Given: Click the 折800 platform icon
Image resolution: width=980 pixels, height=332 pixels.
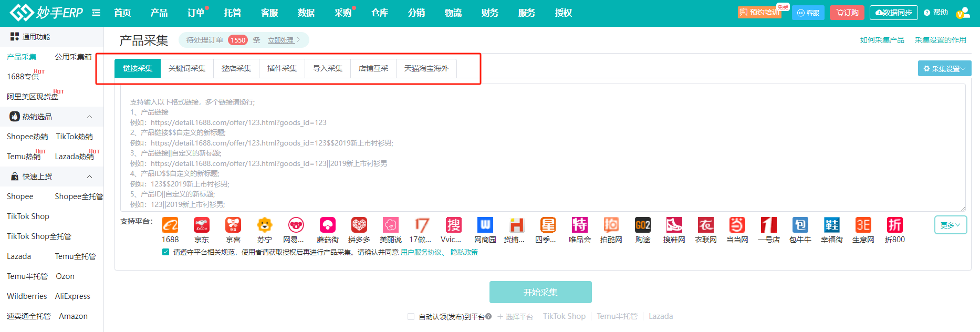Looking at the screenshot, I should tap(895, 225).
